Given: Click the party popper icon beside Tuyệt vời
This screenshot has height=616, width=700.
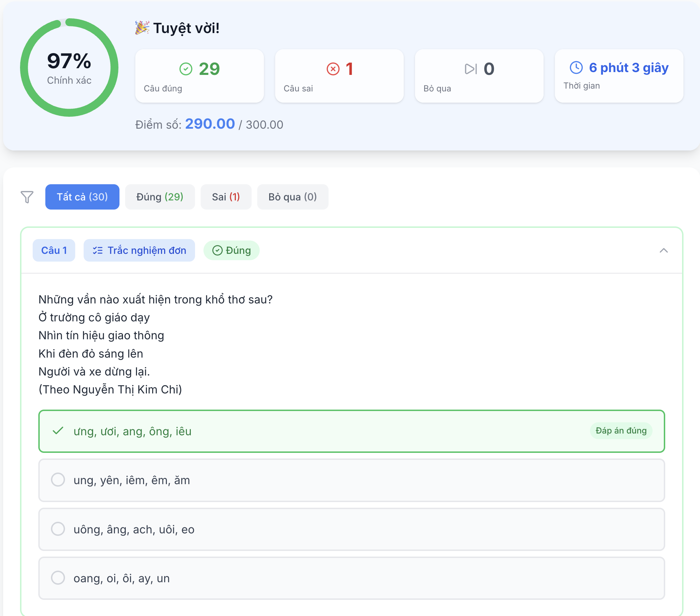Looking at the screenshot, I should [x=142, y=28].
